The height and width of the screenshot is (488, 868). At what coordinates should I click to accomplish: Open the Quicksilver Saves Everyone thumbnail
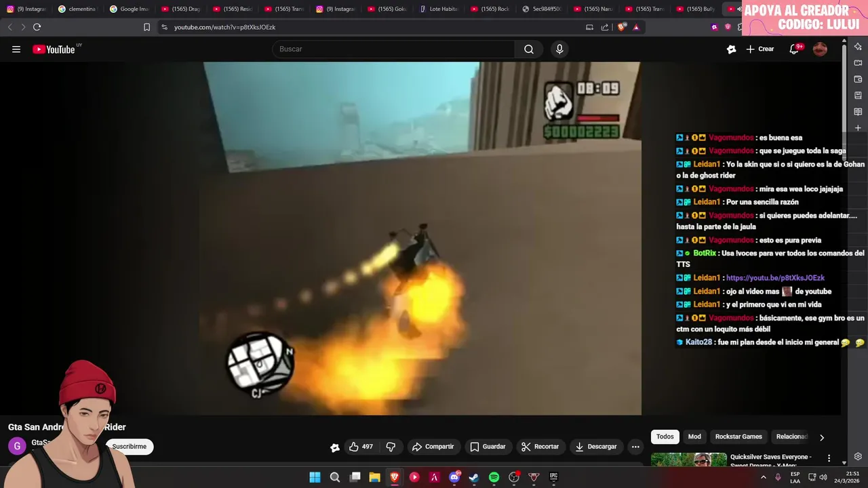coord(688,460)
